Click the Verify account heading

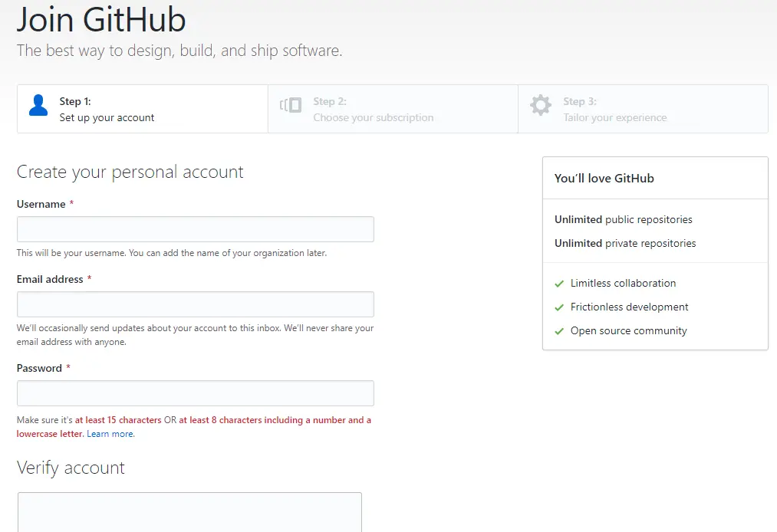click(71, 468)
